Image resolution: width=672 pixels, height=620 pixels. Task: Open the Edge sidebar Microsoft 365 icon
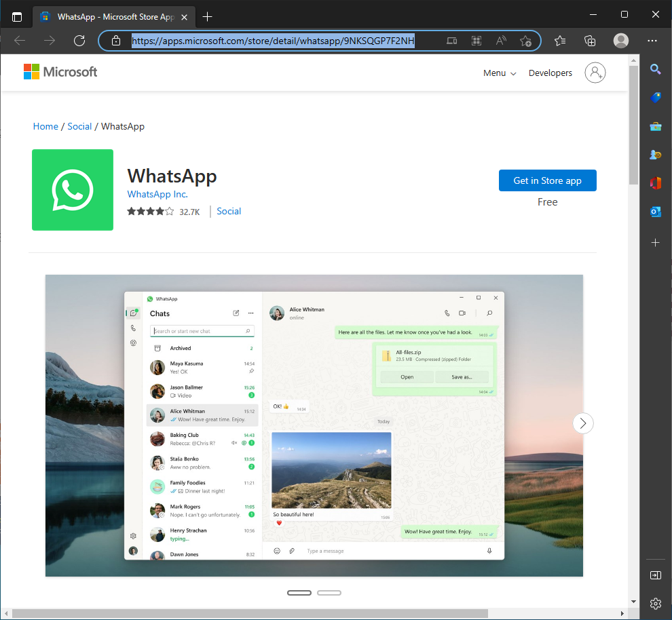tap(655, 183)
